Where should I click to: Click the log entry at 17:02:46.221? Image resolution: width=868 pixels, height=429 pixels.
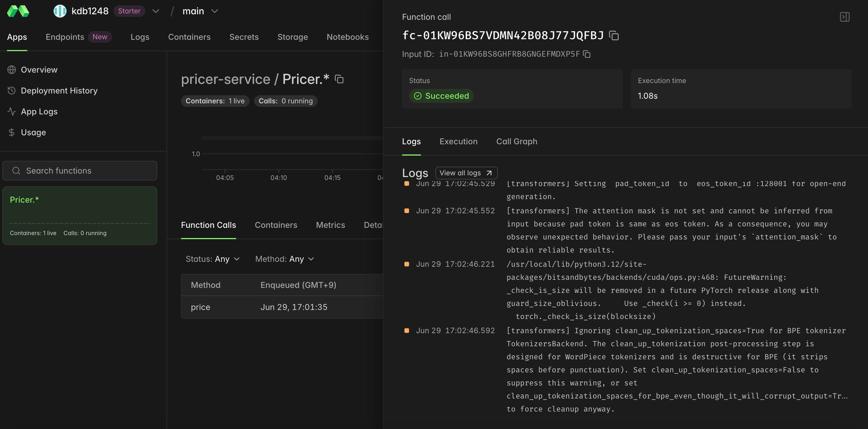[x=626, y=290]
